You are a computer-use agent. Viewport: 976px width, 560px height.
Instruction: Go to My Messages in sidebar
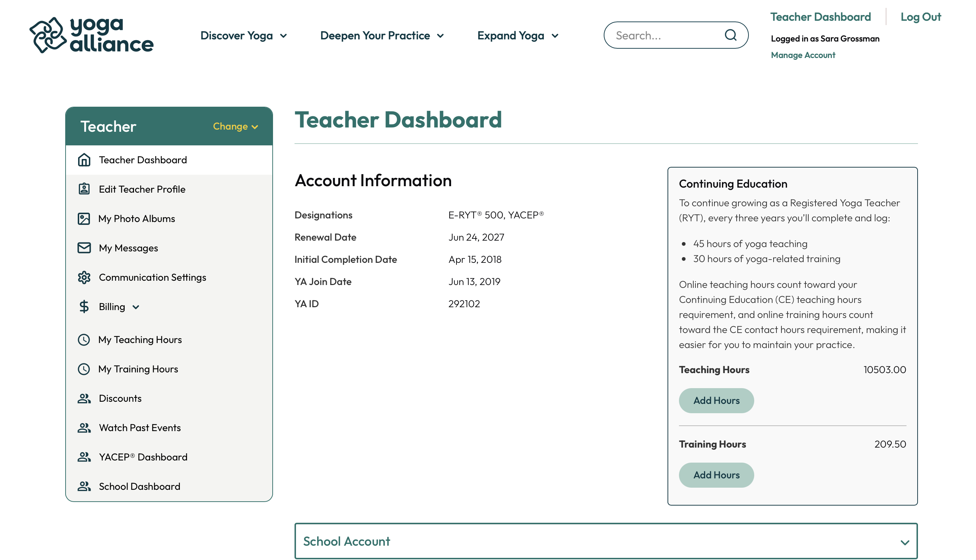128,248
